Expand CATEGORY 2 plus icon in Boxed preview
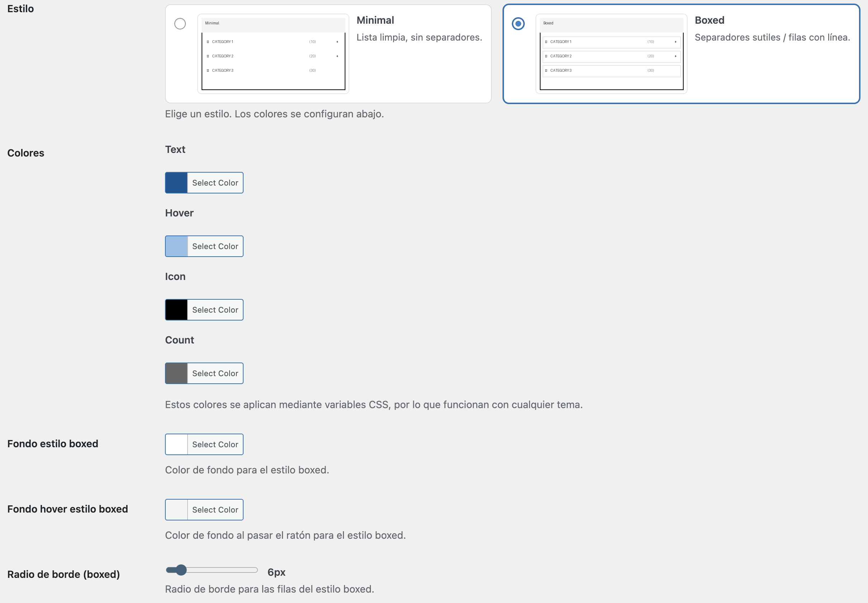This screenshot has width=868, height=603. pyautogui.click(x=675, y=56)
